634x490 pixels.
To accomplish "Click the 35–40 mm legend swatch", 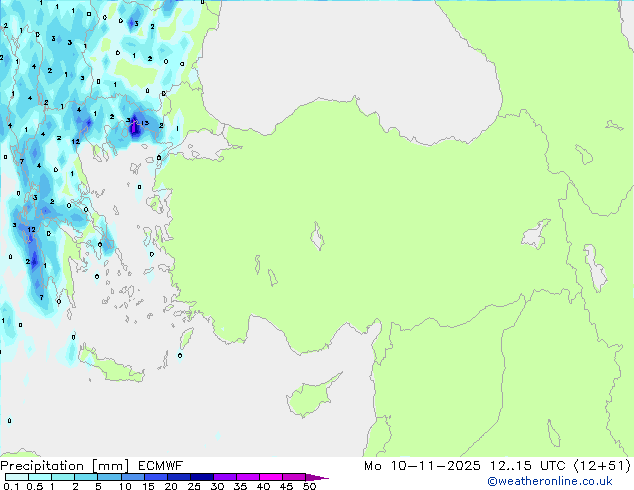I will [x=247, y=477].
